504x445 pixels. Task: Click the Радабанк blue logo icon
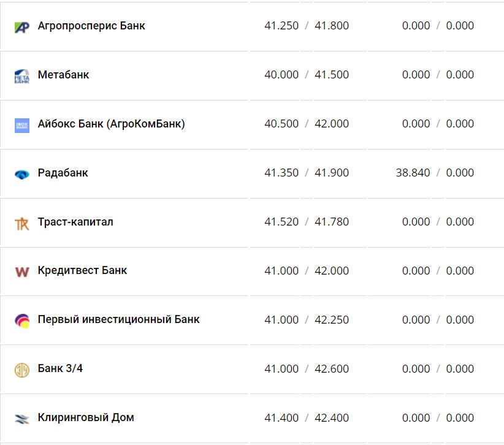22,174
